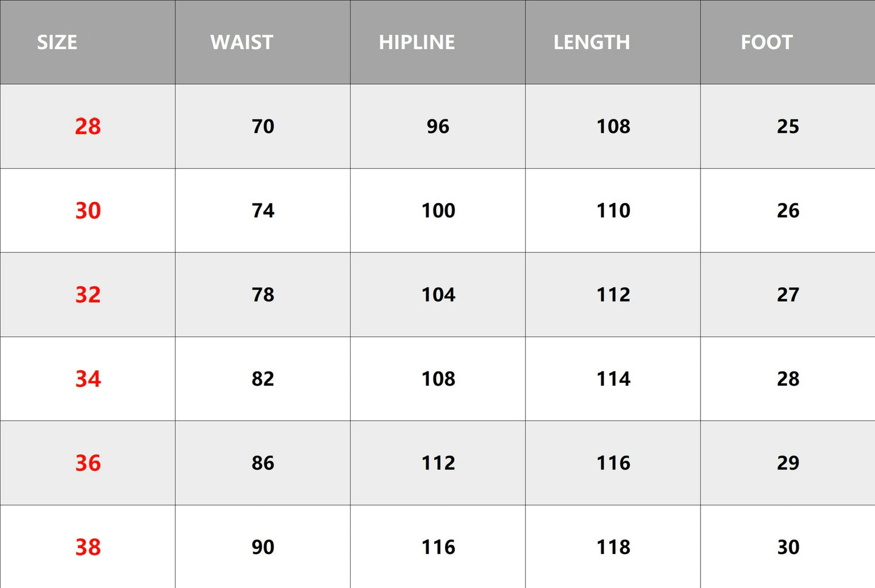
Task: Select the red size 32 cell
Action: [x=88, y=295]
